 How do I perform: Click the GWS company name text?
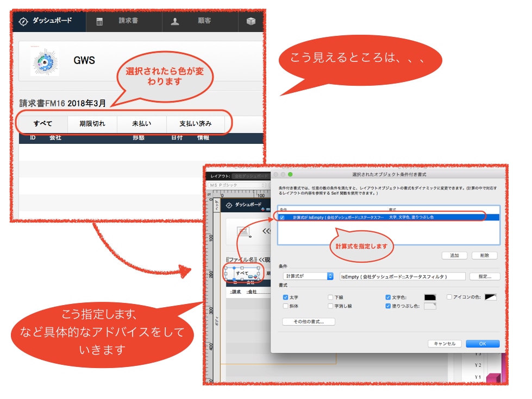(84, 60)
